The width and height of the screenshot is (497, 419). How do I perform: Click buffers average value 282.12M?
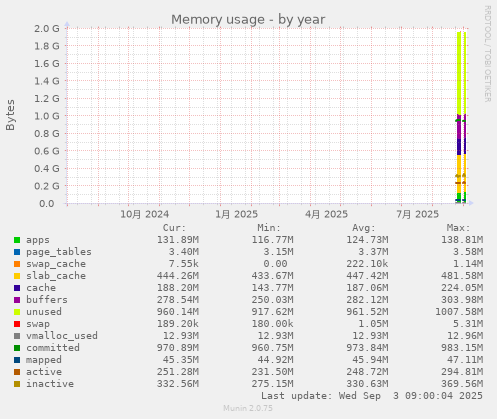367,300
